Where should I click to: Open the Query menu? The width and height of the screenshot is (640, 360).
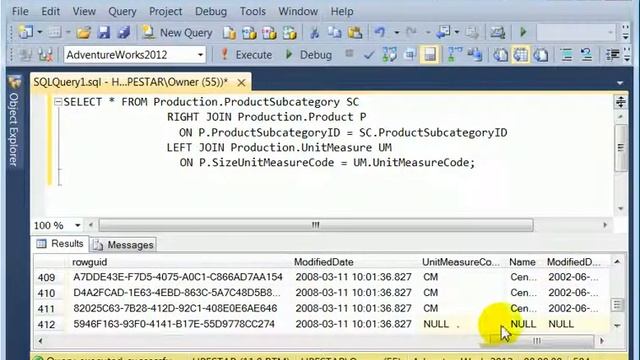click(x=122, y=11)
